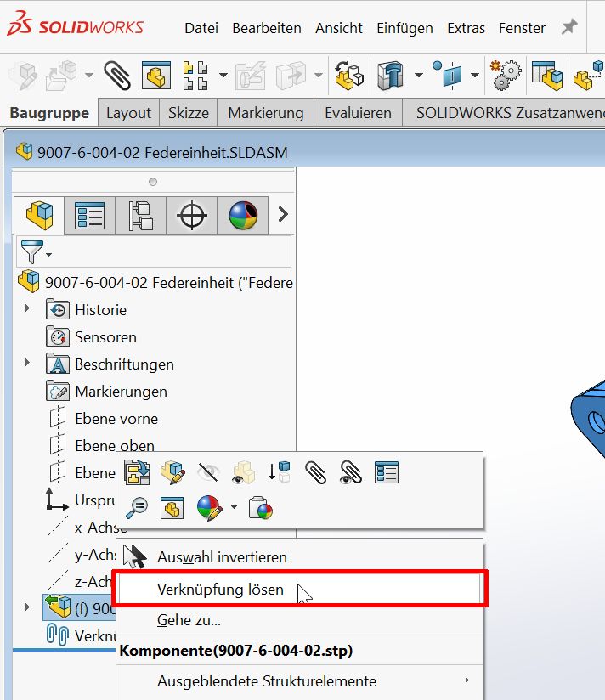Expand the fixed component (f) 900 node
605x700 pixels.
[x=27, y=607]
